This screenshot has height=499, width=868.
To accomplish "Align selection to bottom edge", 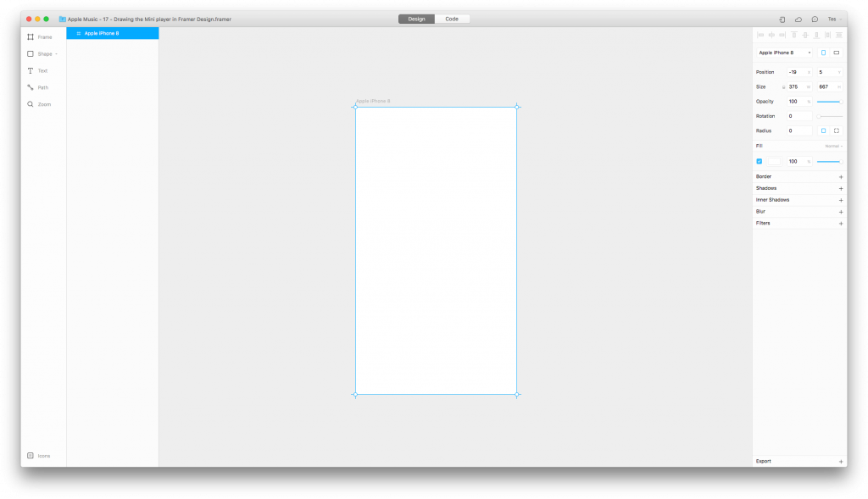I will [x=816, y=35].
